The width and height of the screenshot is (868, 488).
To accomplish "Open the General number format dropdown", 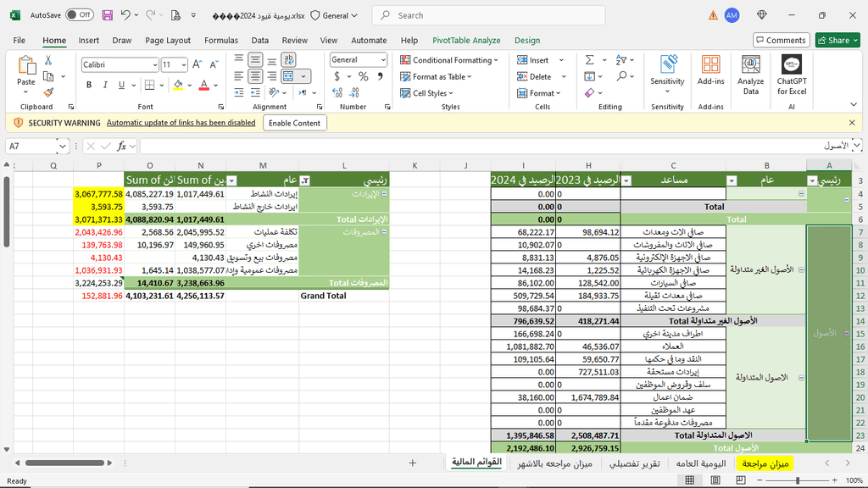I will (x=383, y=60).
